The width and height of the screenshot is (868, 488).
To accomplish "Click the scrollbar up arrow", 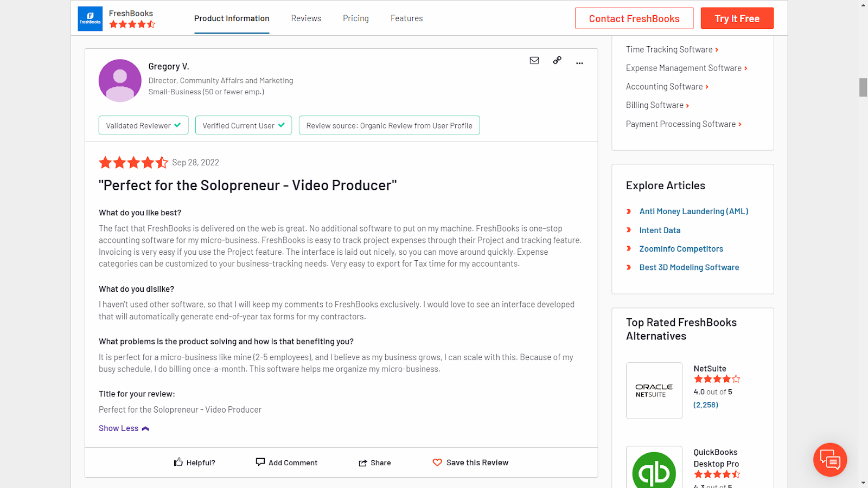I will [863, 5].
